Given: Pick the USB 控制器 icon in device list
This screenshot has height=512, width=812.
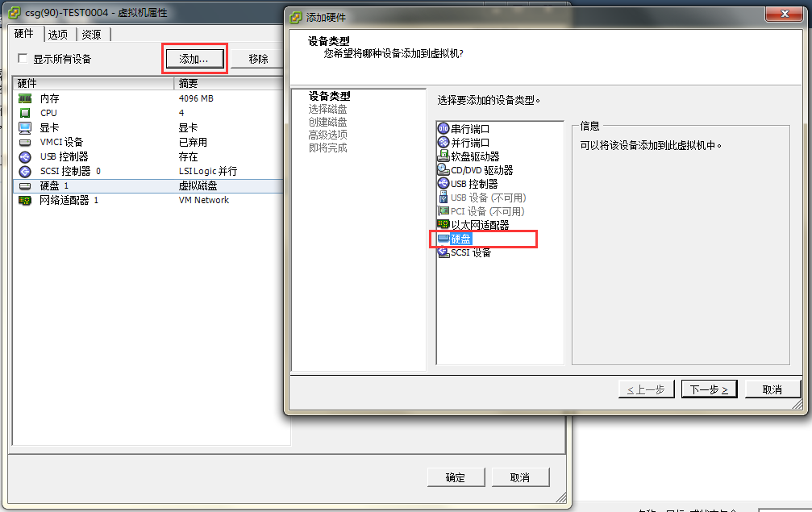Looking at the screenshot, I should (443, 183).
